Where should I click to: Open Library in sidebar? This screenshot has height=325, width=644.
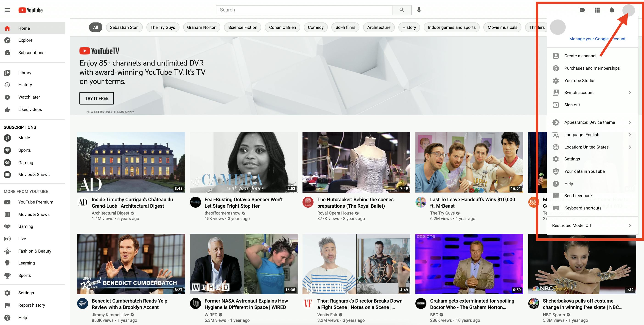33,73
